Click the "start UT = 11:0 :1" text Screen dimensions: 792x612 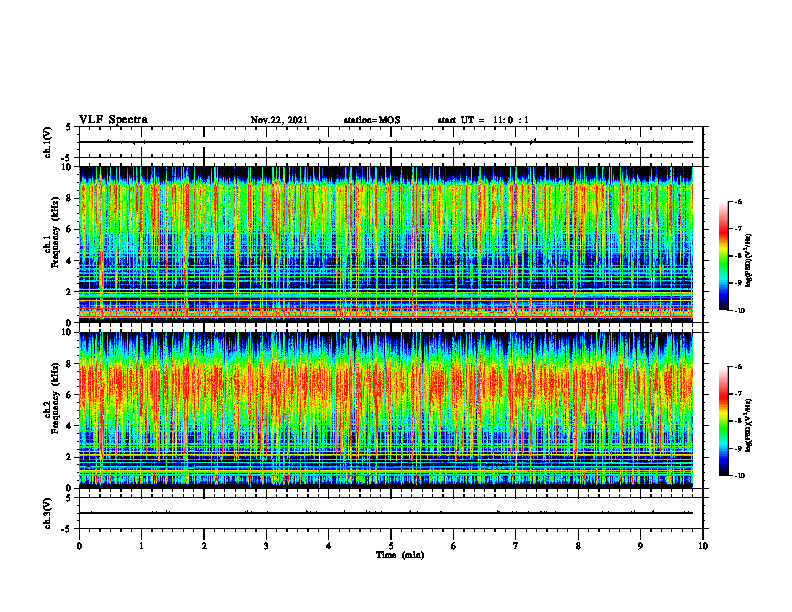[483, 120]
